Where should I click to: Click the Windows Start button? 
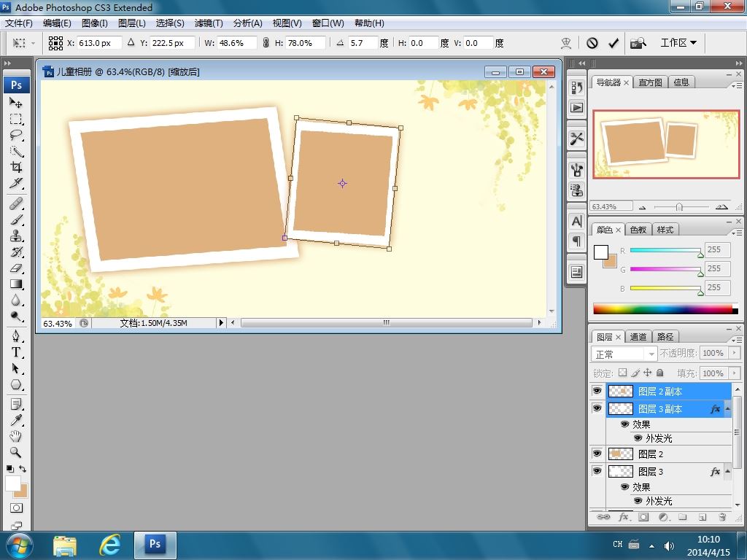[19, 545]
